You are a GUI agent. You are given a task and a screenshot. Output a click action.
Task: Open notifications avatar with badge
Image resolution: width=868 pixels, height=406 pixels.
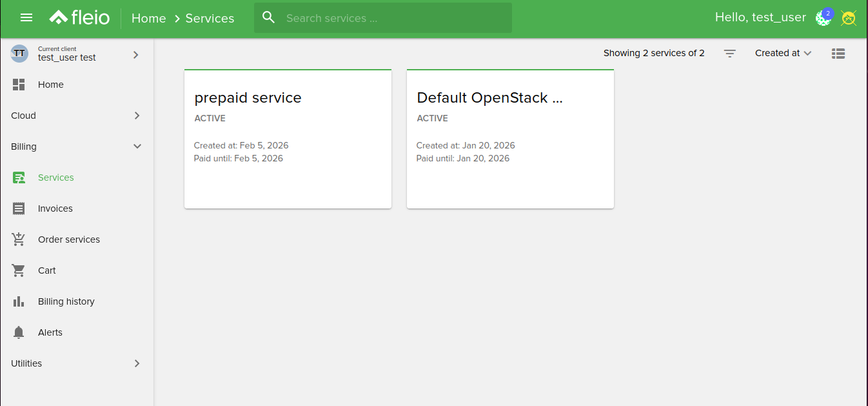[x=824, y=17]
